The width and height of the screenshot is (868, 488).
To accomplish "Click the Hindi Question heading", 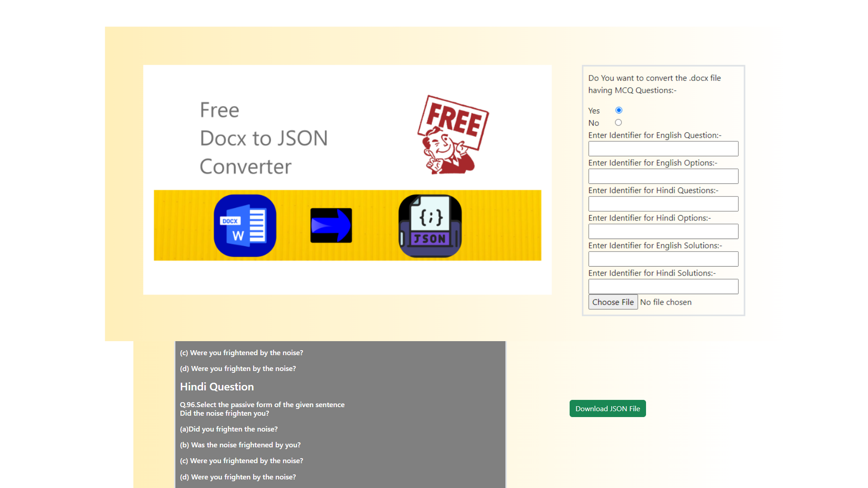I will click(x=217, y=387).
